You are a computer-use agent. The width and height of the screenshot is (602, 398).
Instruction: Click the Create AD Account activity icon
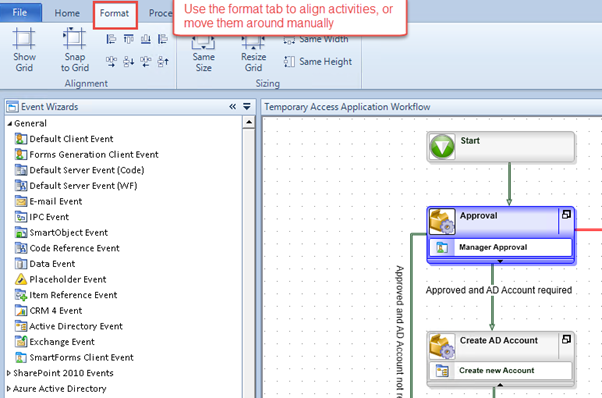coord(442,346)
